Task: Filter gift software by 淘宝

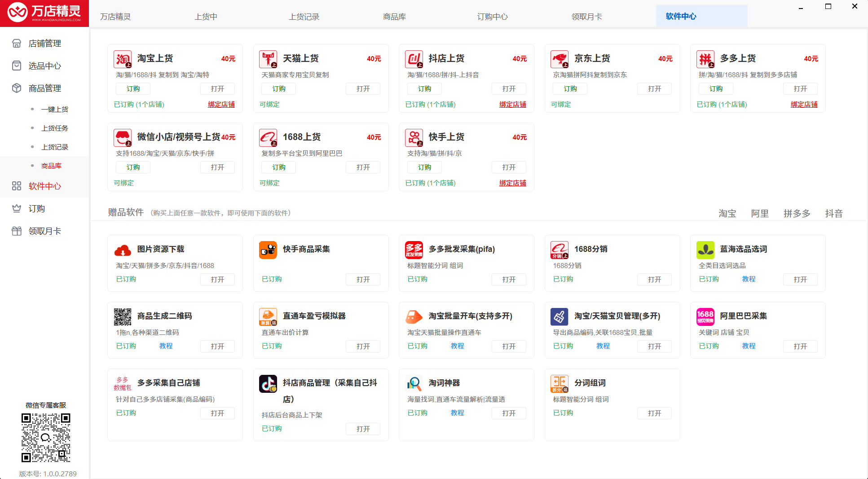Action: click(727, 214)
